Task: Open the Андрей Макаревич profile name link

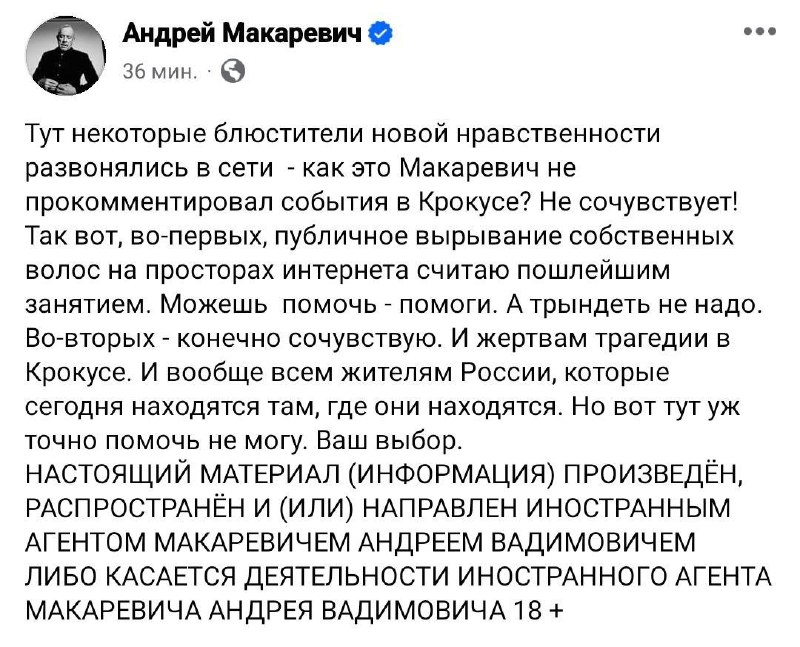Action: (242, 34)
